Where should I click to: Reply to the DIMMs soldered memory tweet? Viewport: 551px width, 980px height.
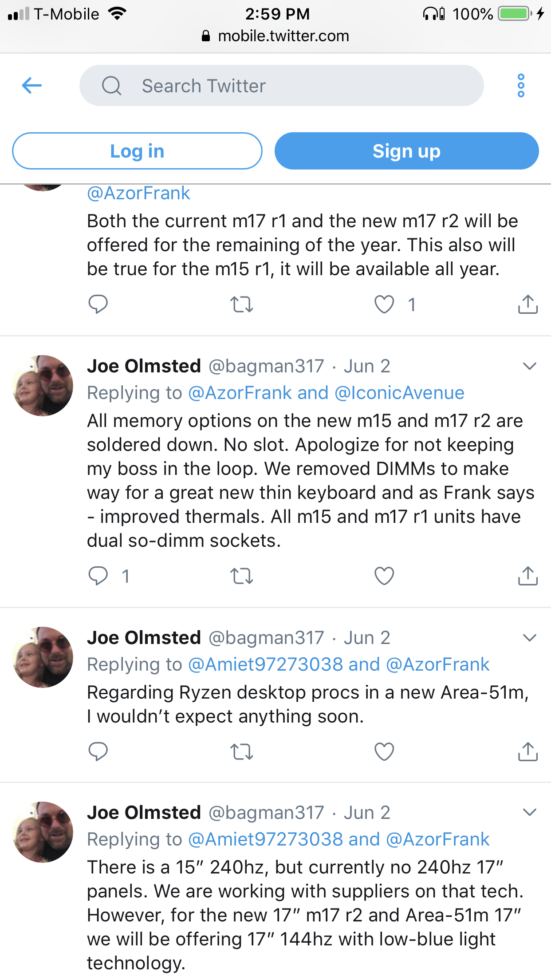tap(98, 576)
